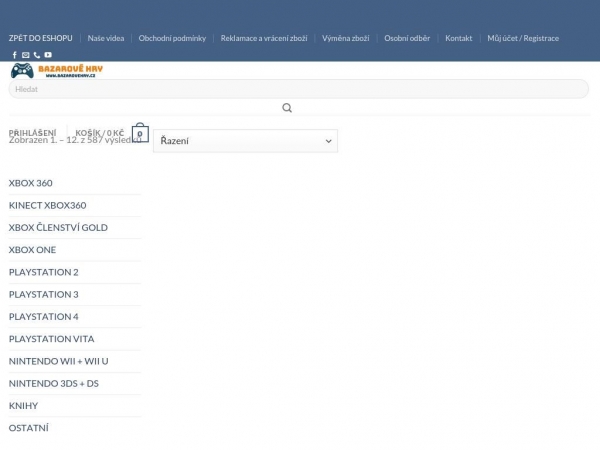This screenshot has height=450, width=600.
Task: Open Obchodní podmínky page
Action: click(x=172, y=38)
